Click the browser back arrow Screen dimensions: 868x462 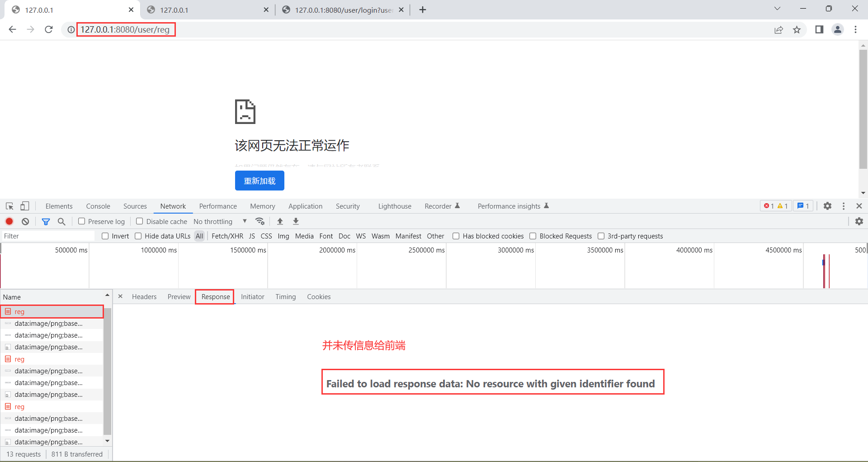pyautogui.click(x=12, y=29)
